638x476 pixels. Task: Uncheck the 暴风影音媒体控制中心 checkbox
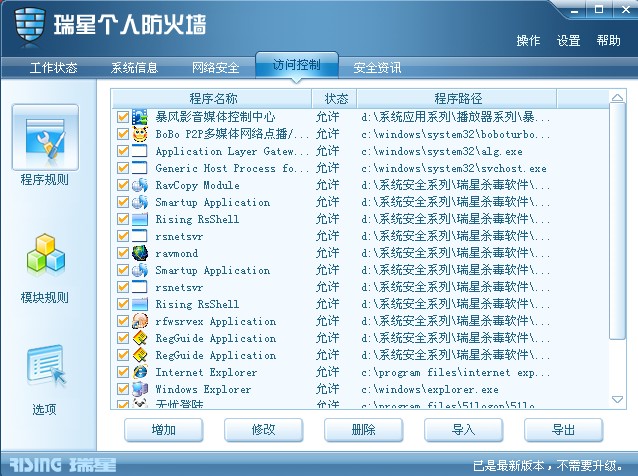tap(122, 117)
